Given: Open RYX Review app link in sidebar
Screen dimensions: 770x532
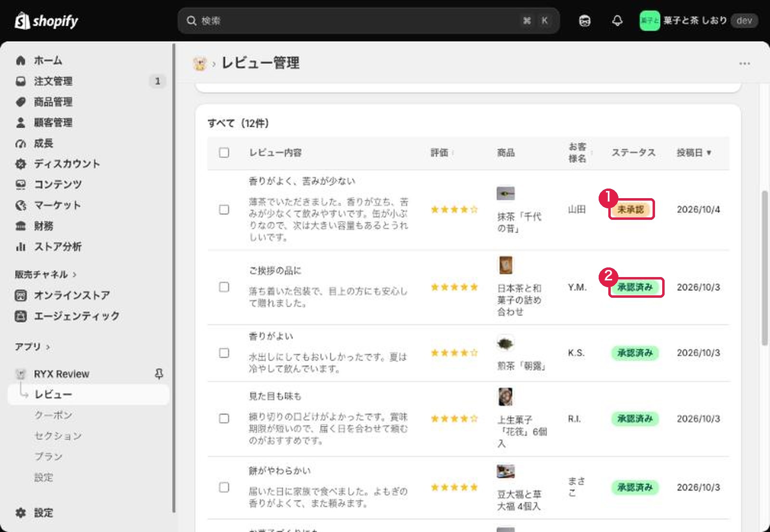Looking at the screenshot, I should pyautogui.click(x=61, y=374).
